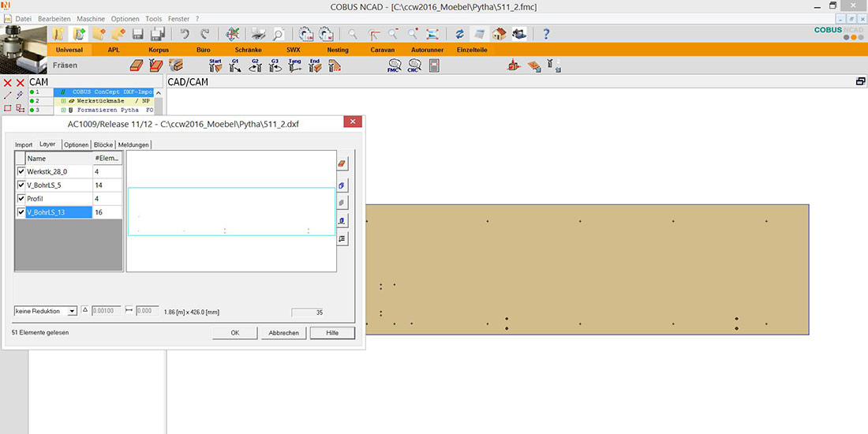Click the Name column header
Screen dimensions: 868x434
(x=58, y=159)
